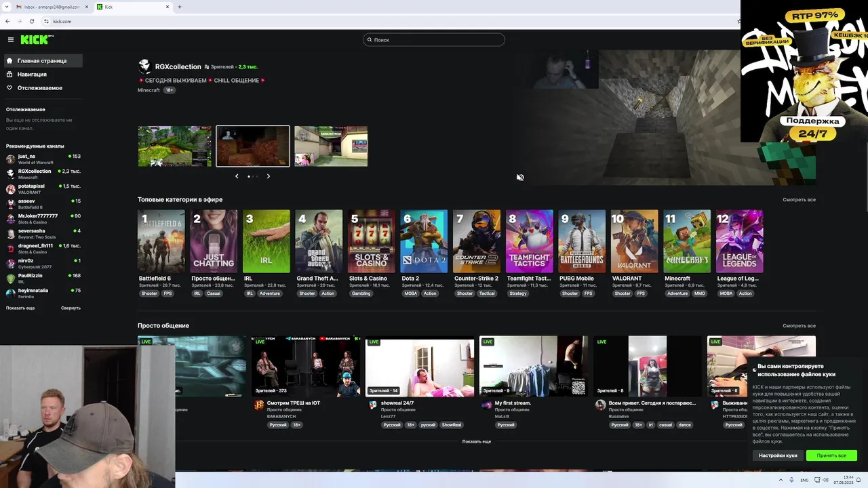This screenshot has height=488, width=868.
Task: Collapse recommended channels with Свернуть
Action: (71, 308)
